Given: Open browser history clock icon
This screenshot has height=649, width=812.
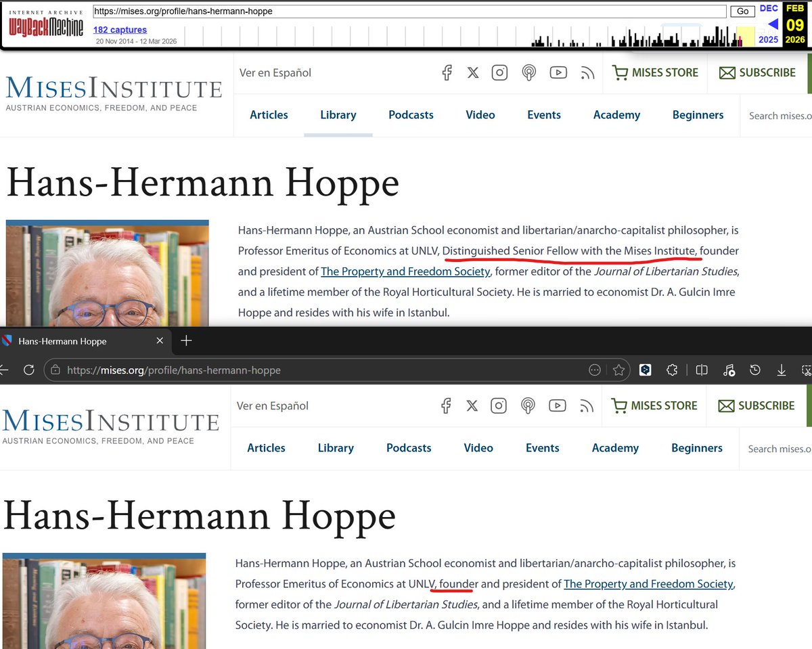Looking at the screenshot, I should click(755, 370).
